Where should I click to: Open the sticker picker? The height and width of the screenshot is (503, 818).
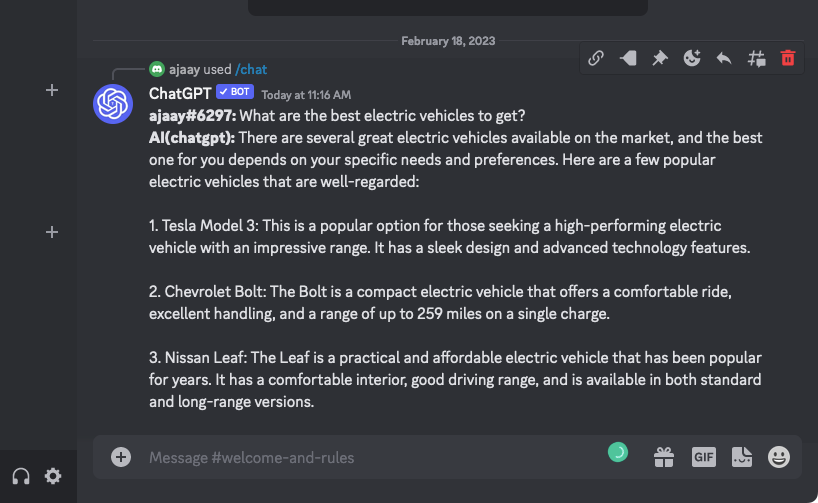pos(741,457)
